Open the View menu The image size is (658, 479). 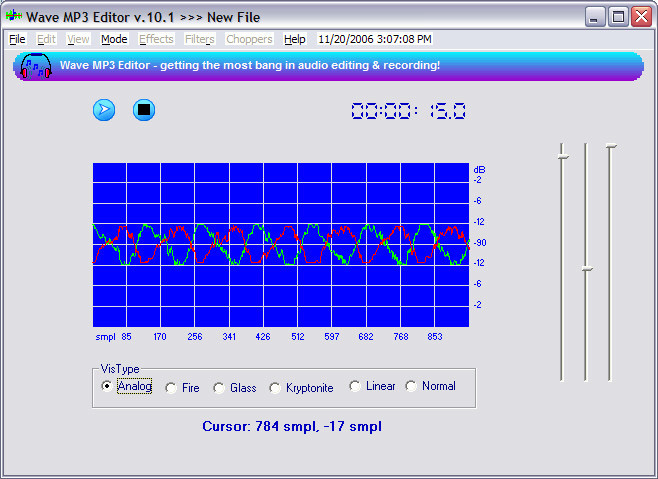(x=78, y=39)
